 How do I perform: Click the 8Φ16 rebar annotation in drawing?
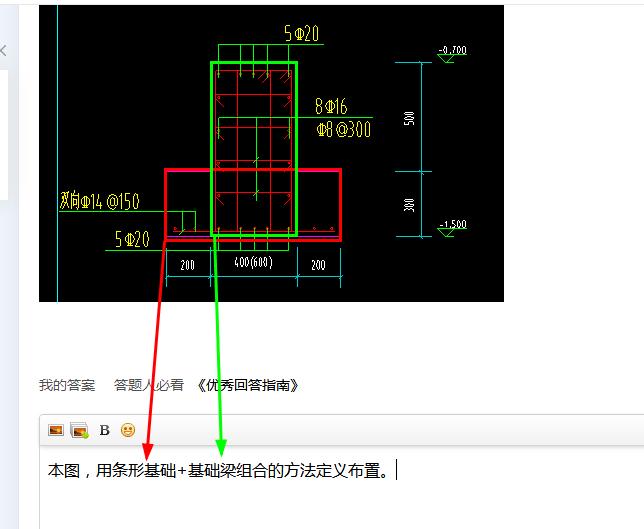pyautogui.click(x=331, y=106)
